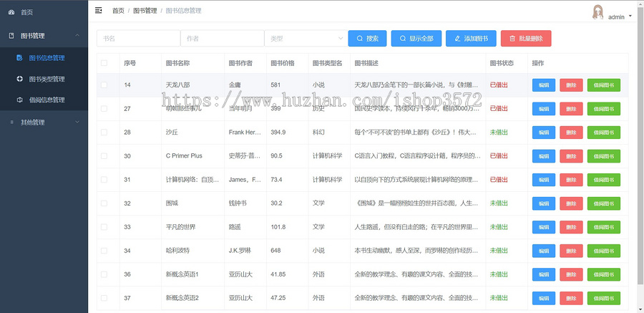This screenshot has width=644, height=313.
Task: Check the row for C Primer Plus
Action: tap(104, 156)
